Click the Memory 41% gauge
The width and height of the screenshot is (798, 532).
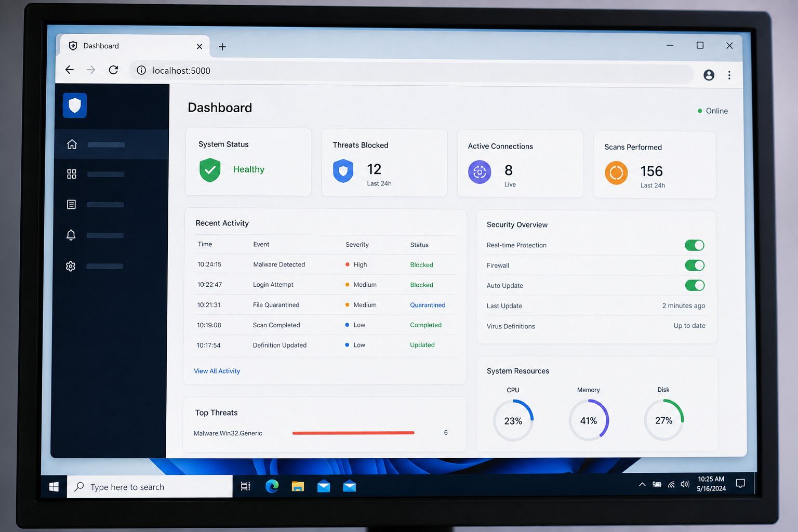[589, 420]
